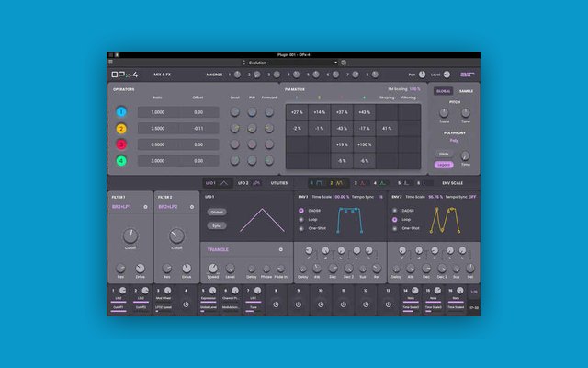This screenshot has height=368, width=588.
Task: Click the Trans pitch knob
Action: (444, 112)
